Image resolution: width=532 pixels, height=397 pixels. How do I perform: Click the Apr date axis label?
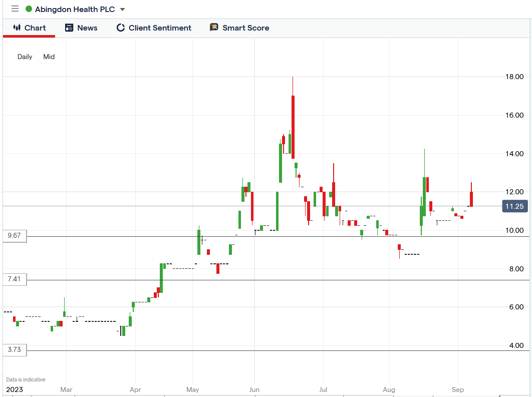(x=135, y=389)
